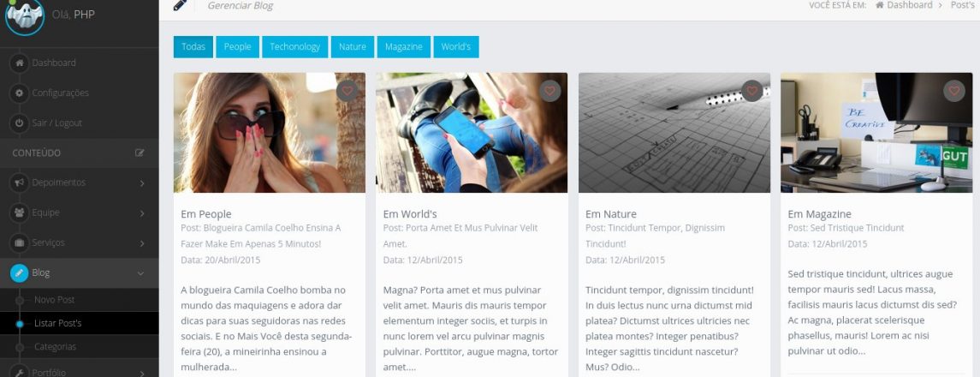Toggle heart favorite on Em People post
980x377 pixels.
pyautogui.click(x=347, y=91)
